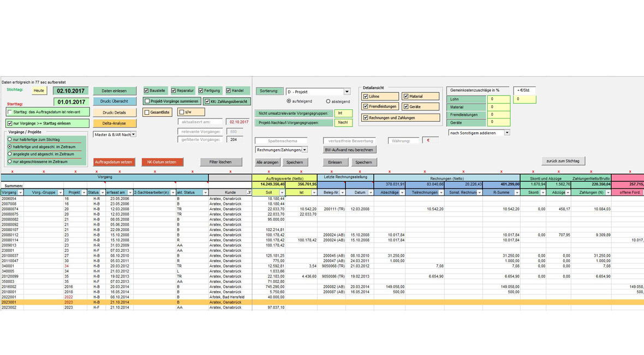Click the orange Auftragsdatum setzen button

pyautogui.click(x=114, y=162)
